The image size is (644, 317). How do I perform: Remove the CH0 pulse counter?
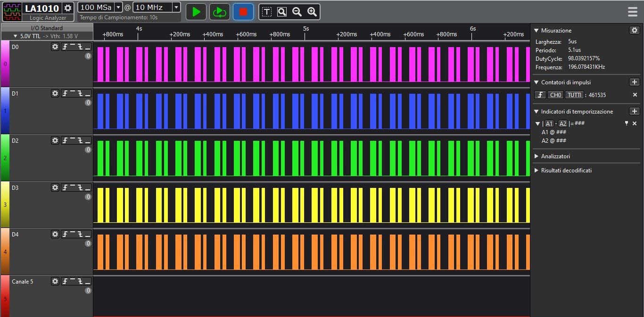[x=635, y=95]
